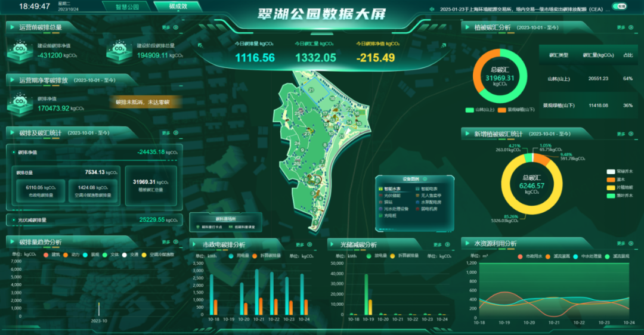The height and width of the screenshot is (335, 644).
Task: Click 更多 arrow in 运营前碳排总量 panel
Action: click(175, 27)
